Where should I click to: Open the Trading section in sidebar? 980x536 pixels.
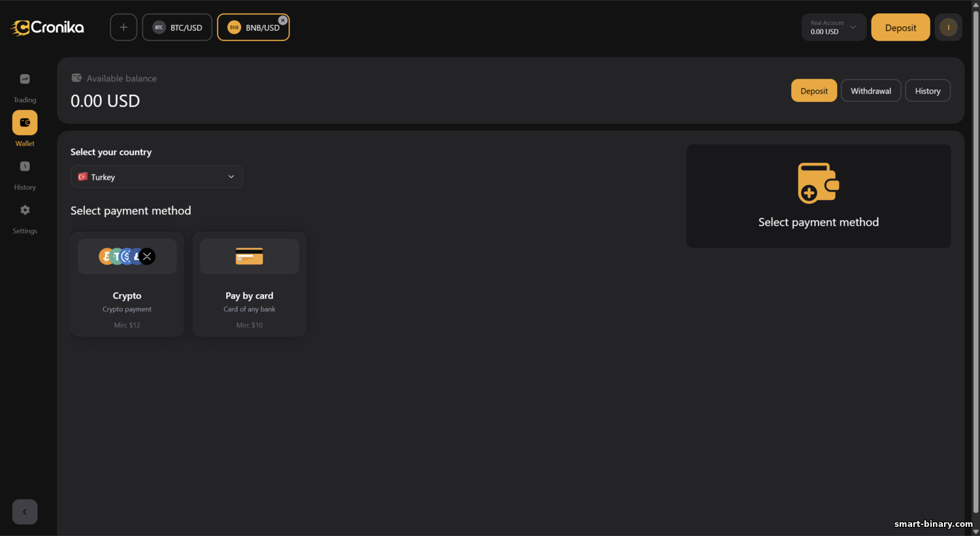(25, 80)
